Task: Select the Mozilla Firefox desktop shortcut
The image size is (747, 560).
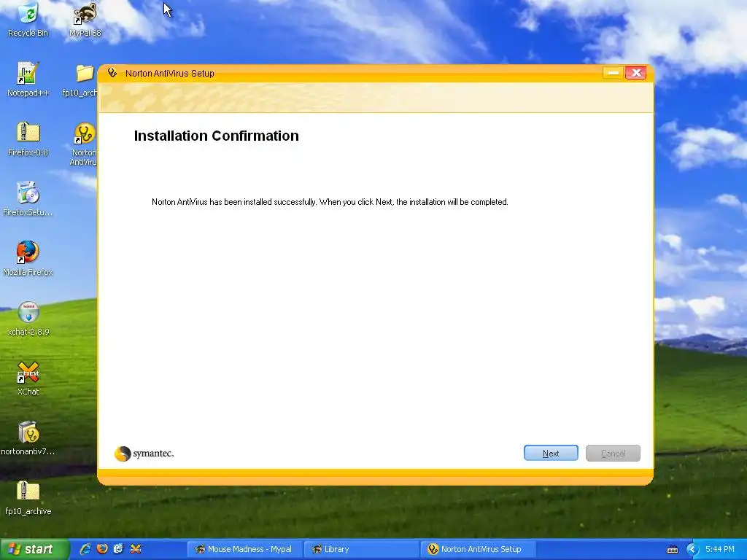Action: tap(28, 259)
